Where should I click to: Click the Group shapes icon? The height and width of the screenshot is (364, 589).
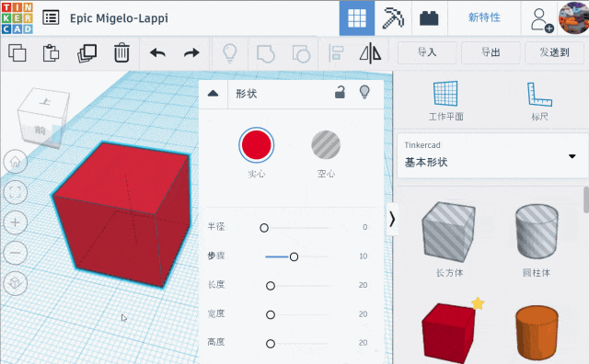click(266, 53)
